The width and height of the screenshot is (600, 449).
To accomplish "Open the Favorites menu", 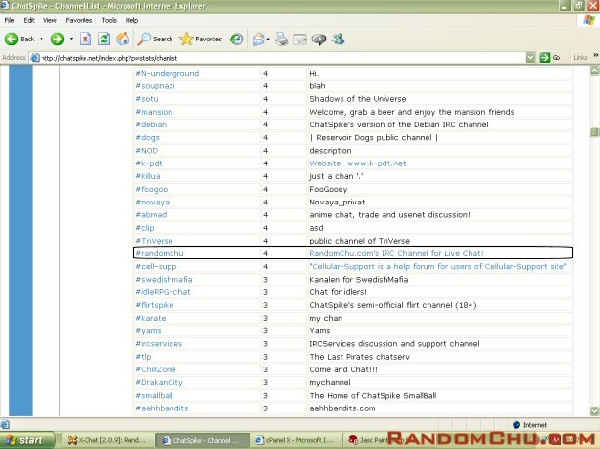I will click(79, 20).
